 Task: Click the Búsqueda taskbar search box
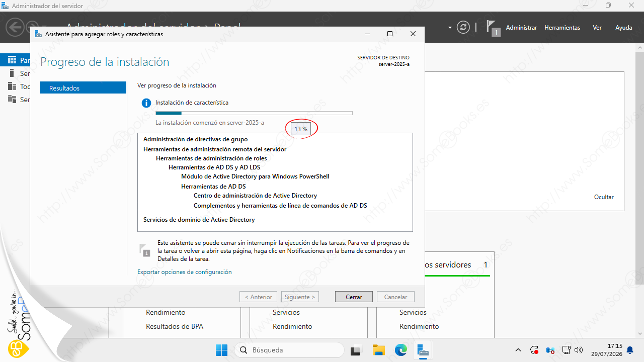point(289,350)
